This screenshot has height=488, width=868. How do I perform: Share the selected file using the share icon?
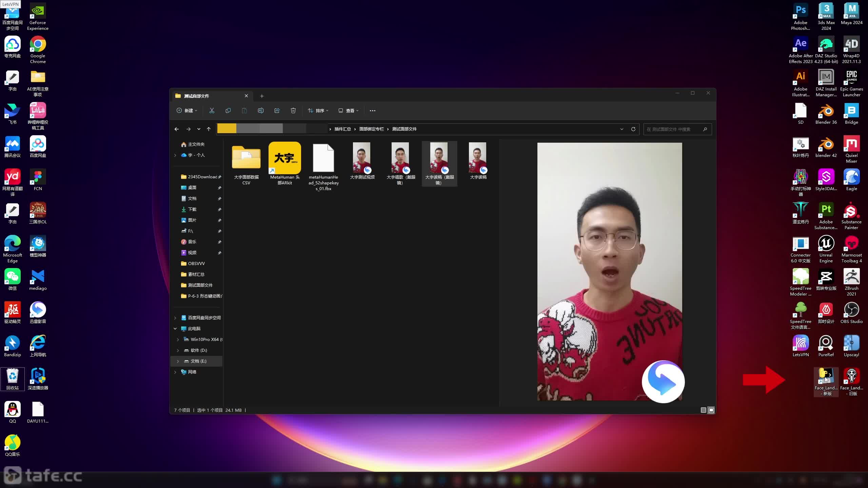pyautogui.click(x=277, y=110)
